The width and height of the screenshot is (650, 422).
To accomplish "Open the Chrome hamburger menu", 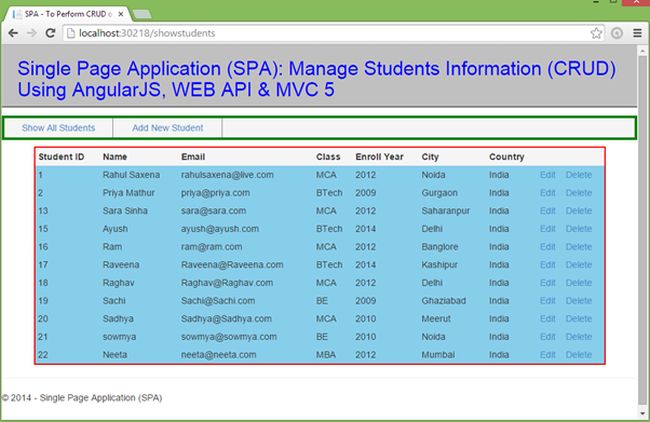I will [638, 33].
